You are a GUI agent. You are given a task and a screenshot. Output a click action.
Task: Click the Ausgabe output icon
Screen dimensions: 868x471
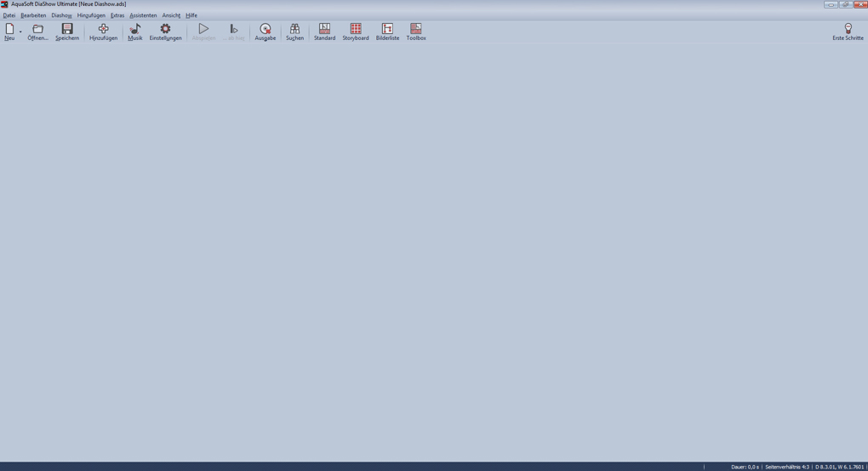pyautogui.click(x=265, y=30)
